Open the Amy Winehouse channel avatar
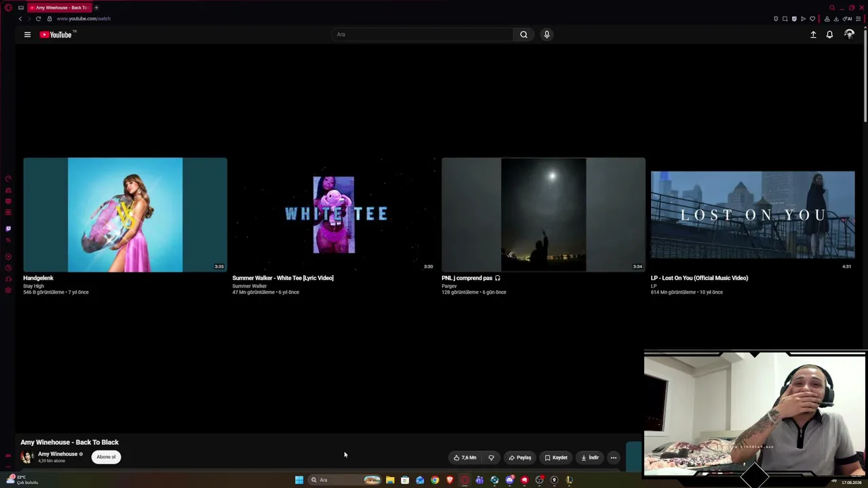868x488 pixels. tap(27, 457)
